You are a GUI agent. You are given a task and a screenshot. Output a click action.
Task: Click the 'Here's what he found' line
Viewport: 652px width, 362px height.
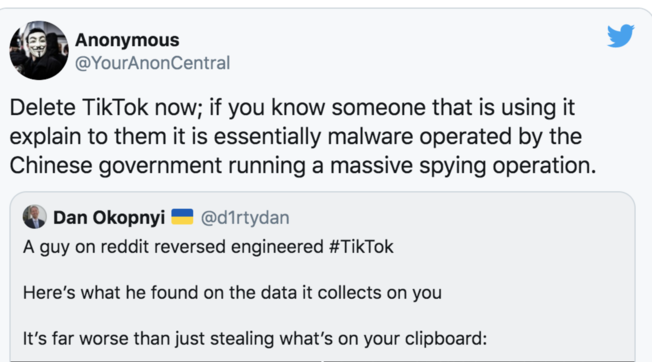(x=232, y=293)
